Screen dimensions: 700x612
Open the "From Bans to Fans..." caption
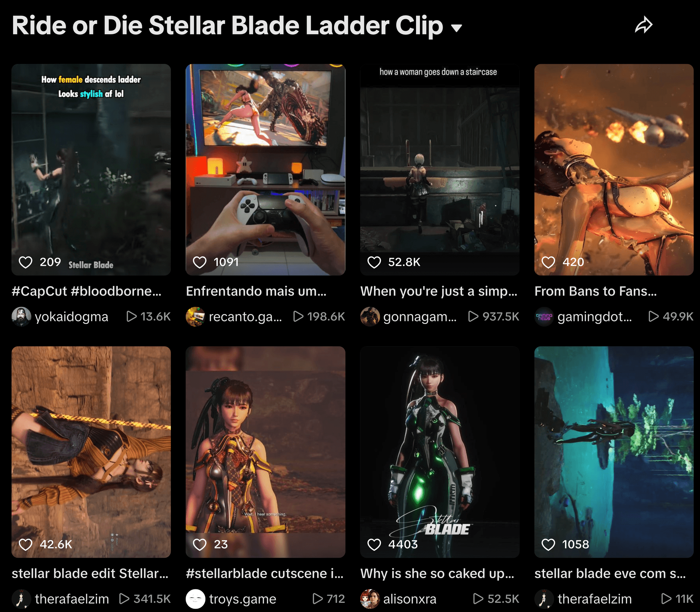point(595,291)
